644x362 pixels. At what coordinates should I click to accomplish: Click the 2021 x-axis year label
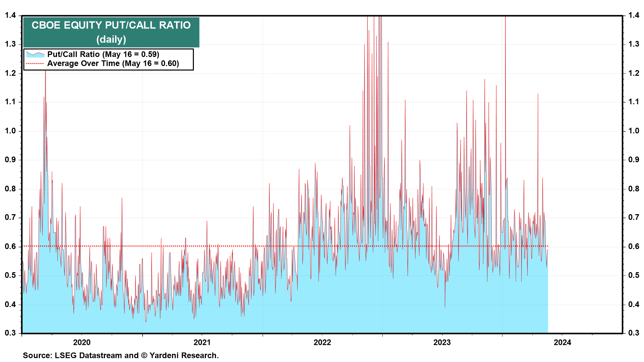click(x=202, y=342)
